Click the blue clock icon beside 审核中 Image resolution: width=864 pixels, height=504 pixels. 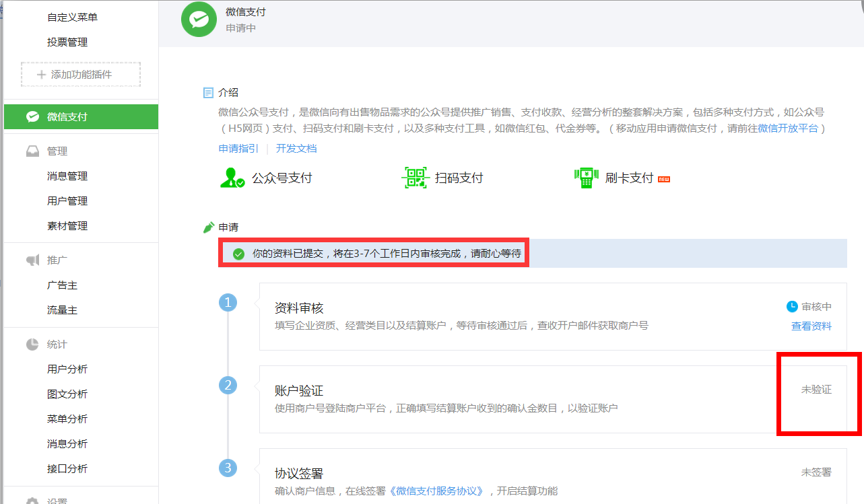click(792, 307)
